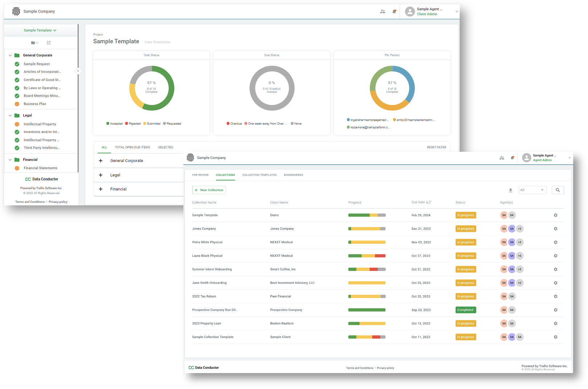Switch to the Total Open Due Items tab

click(132, 147)
